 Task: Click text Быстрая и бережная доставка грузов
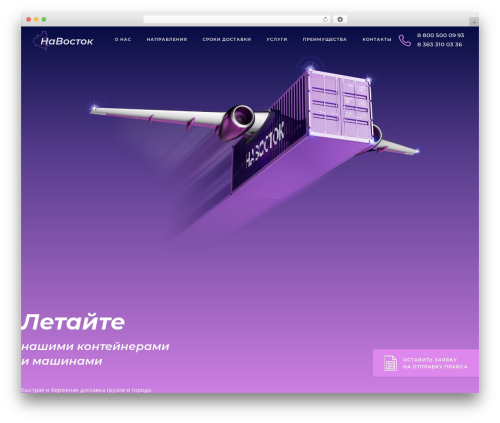86,390
